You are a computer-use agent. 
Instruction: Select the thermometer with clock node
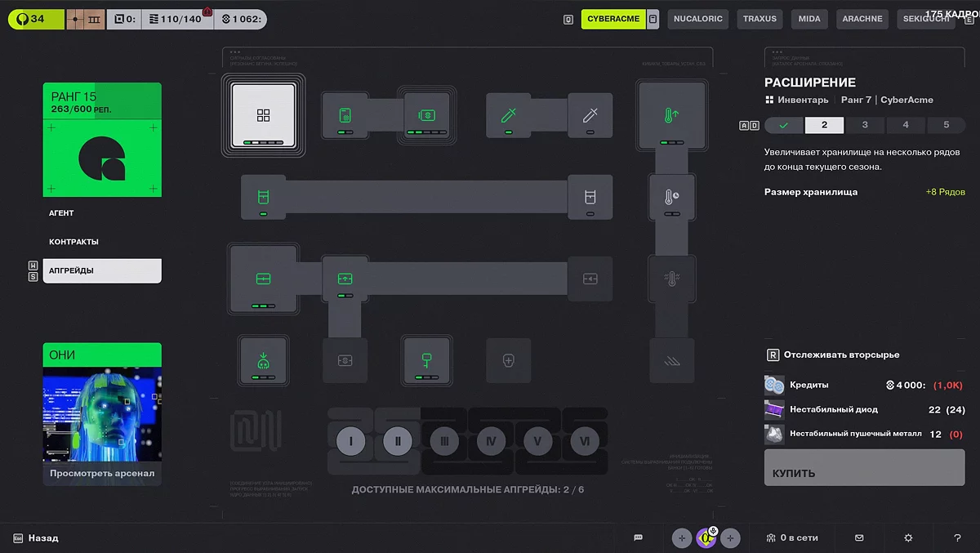coord(671,197)
